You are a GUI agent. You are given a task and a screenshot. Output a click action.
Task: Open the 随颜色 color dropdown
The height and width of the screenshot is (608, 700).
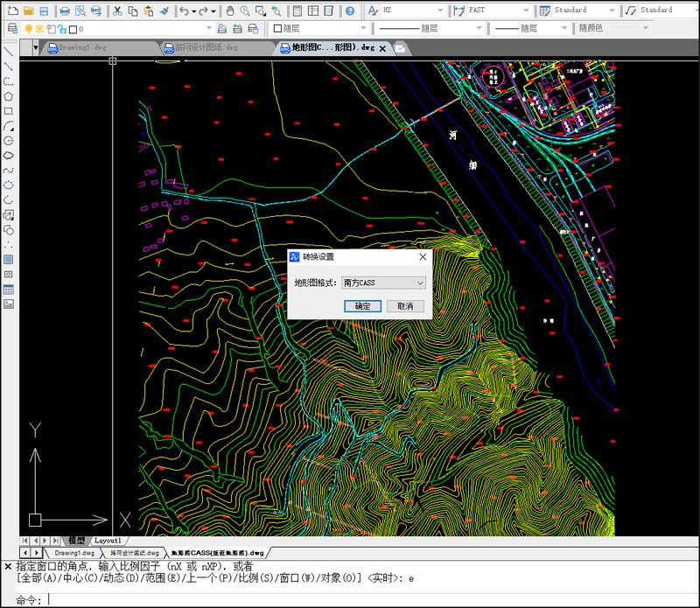click(x=645, y=28)
